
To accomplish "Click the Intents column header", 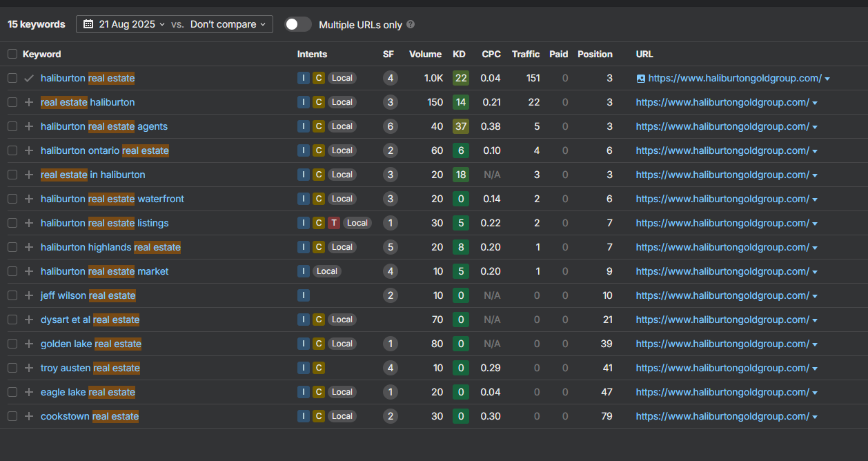I will click(312, 54).
